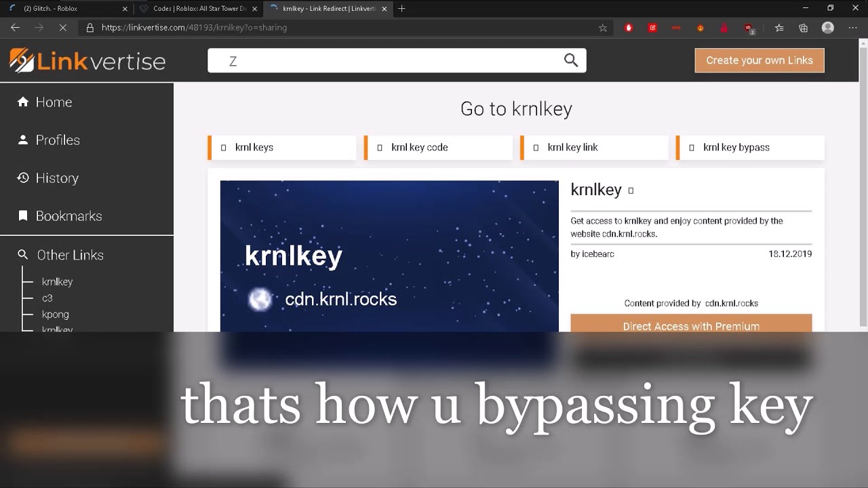Select first krnlkey link in Other Links
The width and height of the screenshot is (868, 488).
pyautogui.click(x=57, y=281)
